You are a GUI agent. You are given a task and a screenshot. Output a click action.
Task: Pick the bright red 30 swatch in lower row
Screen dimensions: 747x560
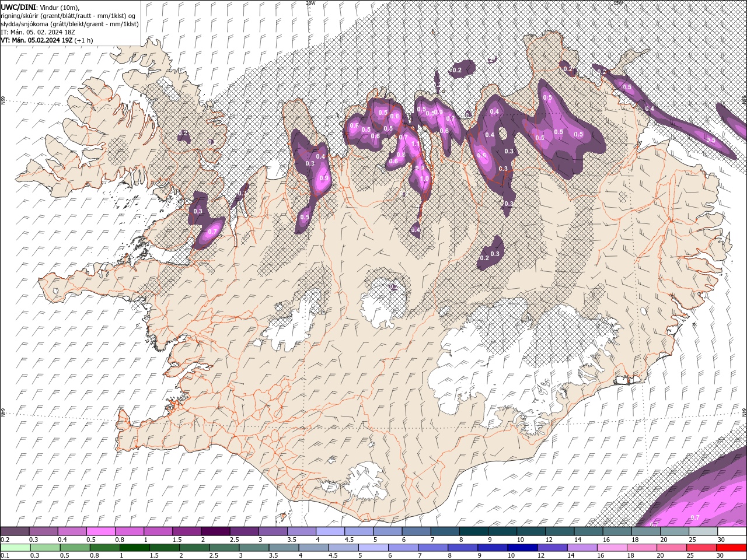point(732,548)
